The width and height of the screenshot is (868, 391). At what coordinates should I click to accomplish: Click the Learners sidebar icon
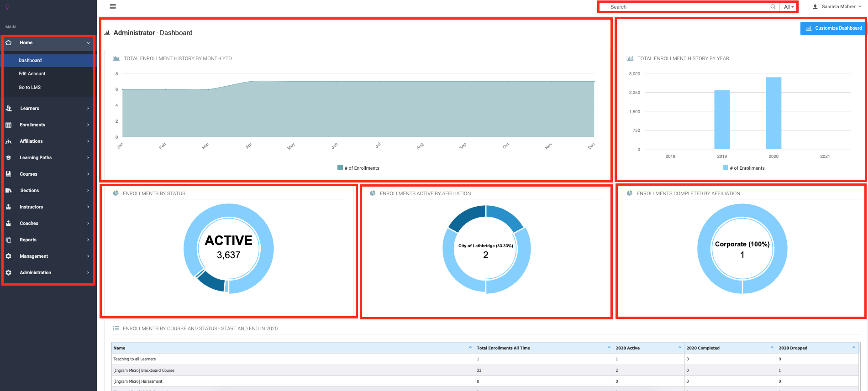tap(9, 109)
